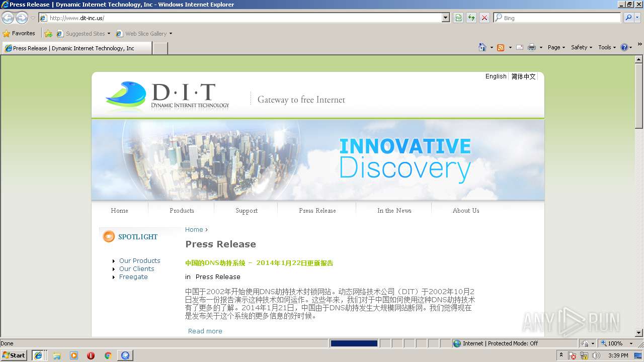Open Chrome taskbar icon

click(108, 355)
